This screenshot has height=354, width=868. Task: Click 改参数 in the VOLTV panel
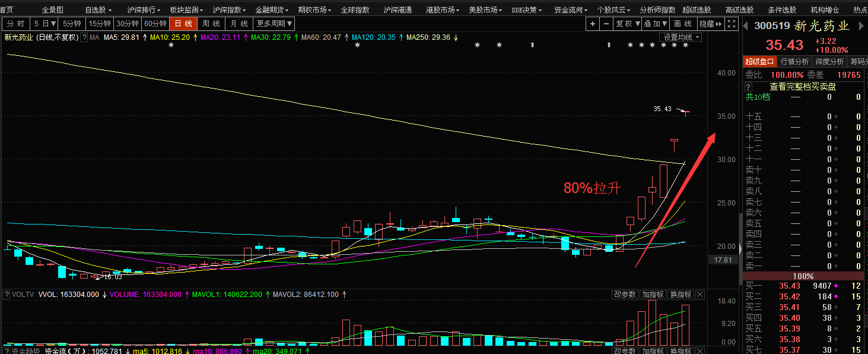624,295
